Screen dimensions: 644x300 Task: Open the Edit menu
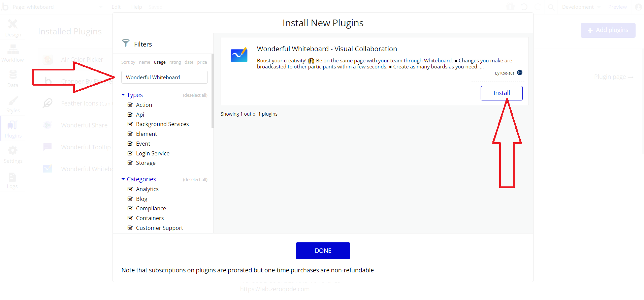(116, 7)
